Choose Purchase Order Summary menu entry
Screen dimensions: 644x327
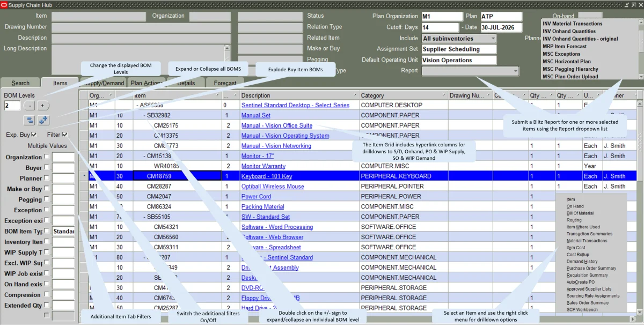(x=591, y=269)
